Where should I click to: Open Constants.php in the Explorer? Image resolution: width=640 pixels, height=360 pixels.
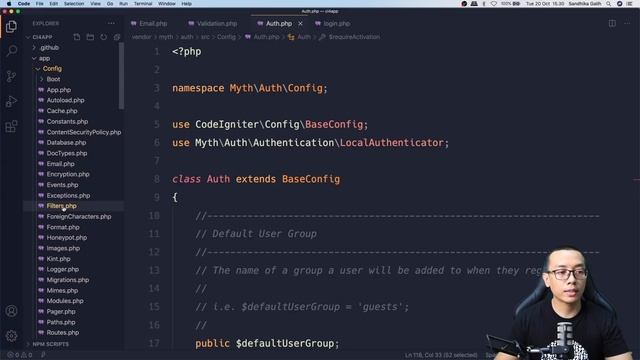[x=67, y=122]
